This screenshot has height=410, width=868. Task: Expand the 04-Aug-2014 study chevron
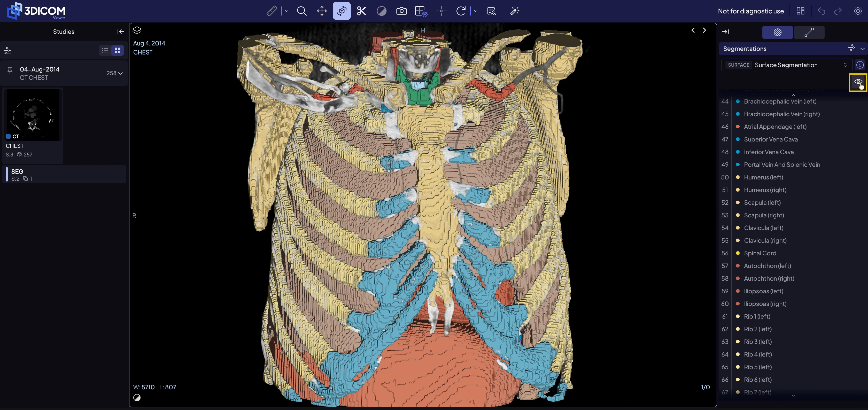point(120,73)
